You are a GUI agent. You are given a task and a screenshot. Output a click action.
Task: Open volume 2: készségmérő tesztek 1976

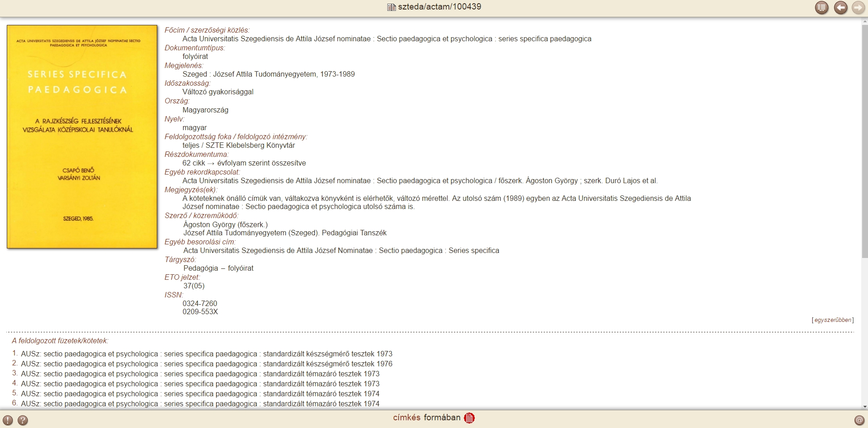pos(207,364)
